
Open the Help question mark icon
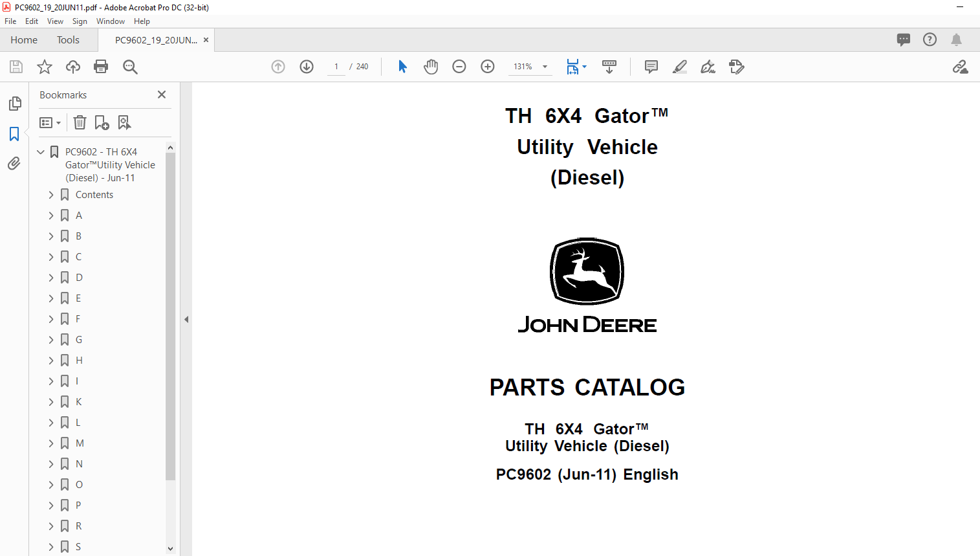[930, 39]
